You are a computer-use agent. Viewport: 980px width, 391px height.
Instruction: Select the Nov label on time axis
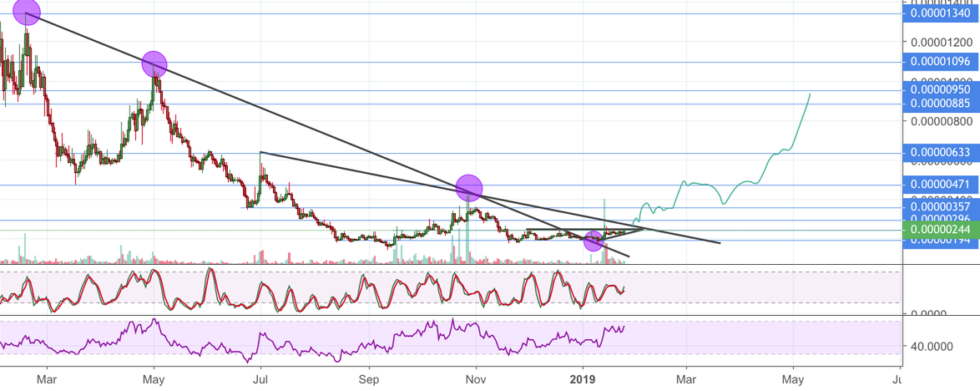475,377
